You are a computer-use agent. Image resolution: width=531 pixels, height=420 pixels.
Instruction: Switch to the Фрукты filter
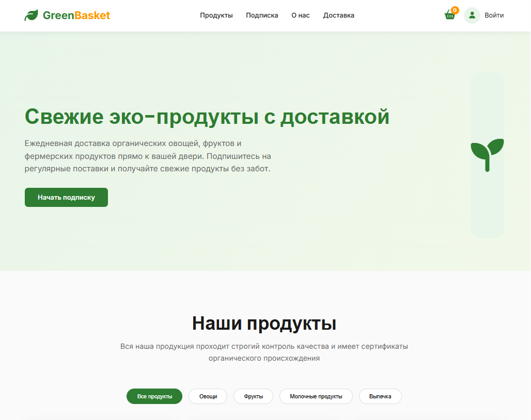pos(253,396)
